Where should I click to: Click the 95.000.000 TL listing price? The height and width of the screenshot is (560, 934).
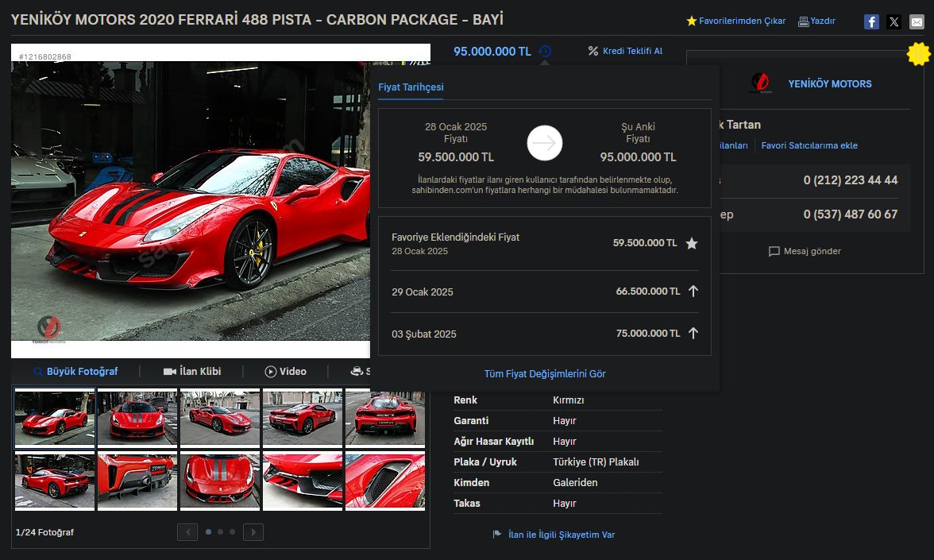pos(492,51)
